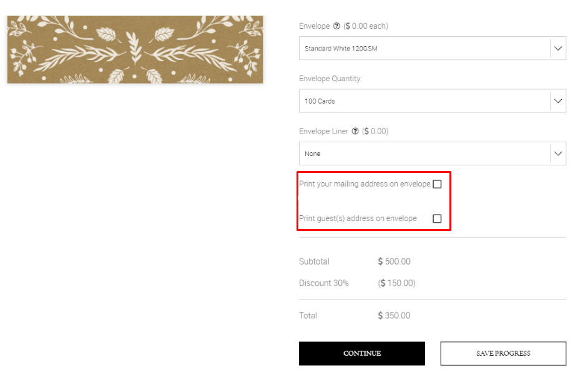The image size is (588, 385).
Task: Expand the Standard White 120GSM dropdown arrow
Action: pyautogui.click(x=558, y=49)
